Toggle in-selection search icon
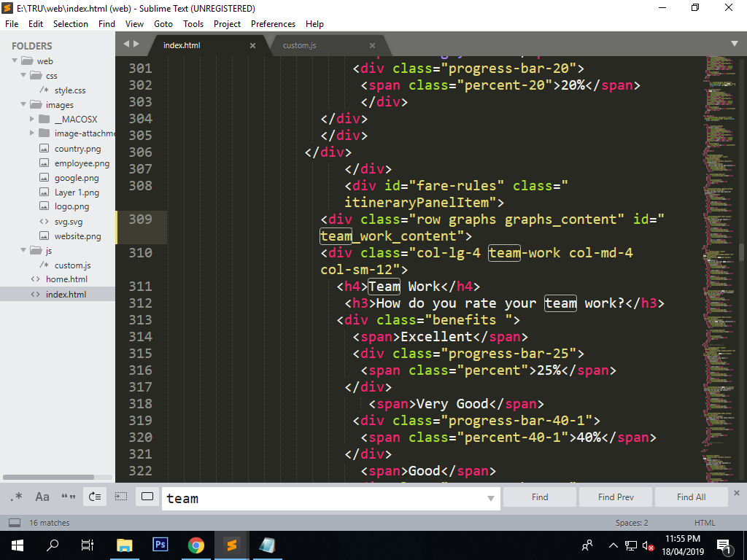 121,497
